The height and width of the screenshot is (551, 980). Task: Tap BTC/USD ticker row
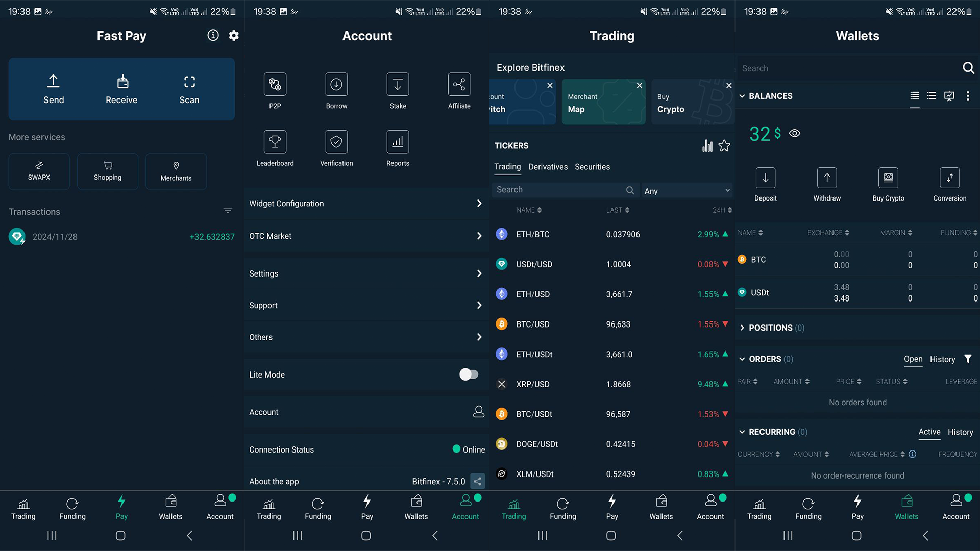click(611, 323)
